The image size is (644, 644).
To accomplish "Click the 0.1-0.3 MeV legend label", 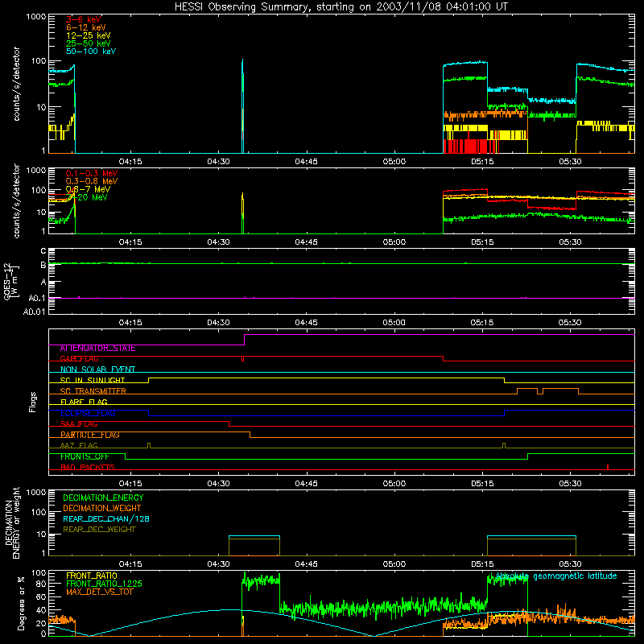I will tap(92, 173).
